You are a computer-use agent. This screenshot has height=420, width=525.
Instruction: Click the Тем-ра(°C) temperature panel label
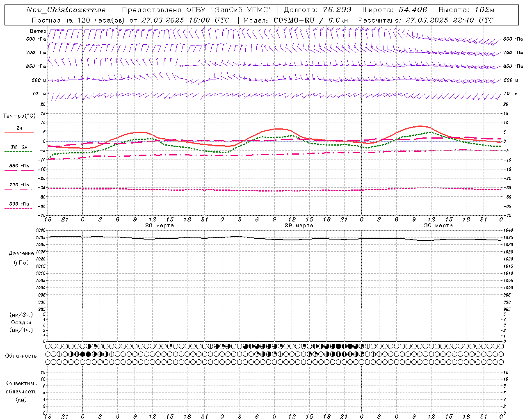tap(19, 116)
